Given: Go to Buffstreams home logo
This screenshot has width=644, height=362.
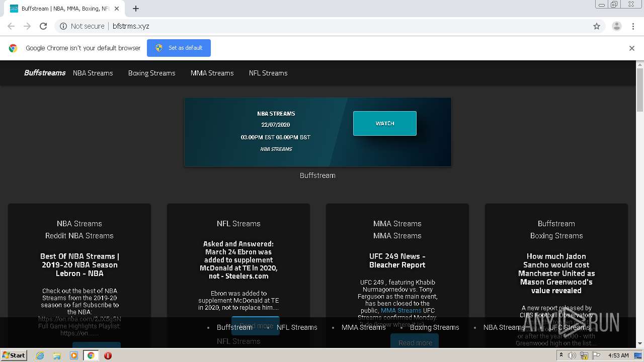Looking at the screenshot, I should 45,73.
